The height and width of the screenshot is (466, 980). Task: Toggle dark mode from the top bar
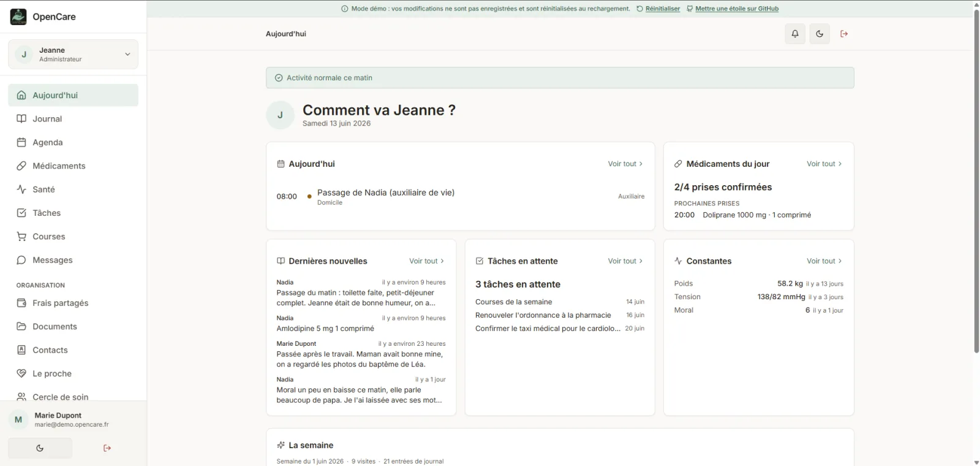pyautogui.click(x=820, y=34)
